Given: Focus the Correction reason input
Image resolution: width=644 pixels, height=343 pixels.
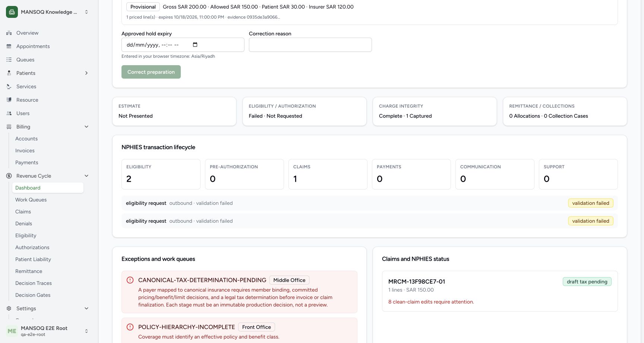Looking at the screenshot, I should pyautogui.click(x=310, y=45).
